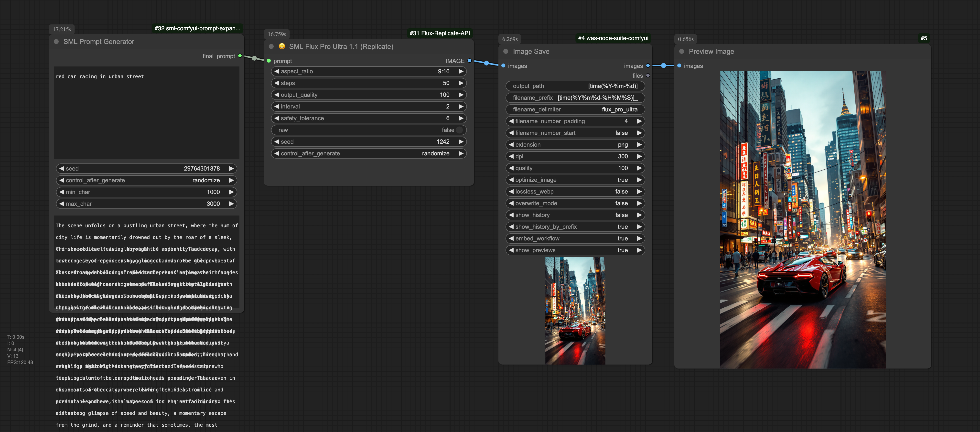Toggle optimize_image setting

[575, 180]
